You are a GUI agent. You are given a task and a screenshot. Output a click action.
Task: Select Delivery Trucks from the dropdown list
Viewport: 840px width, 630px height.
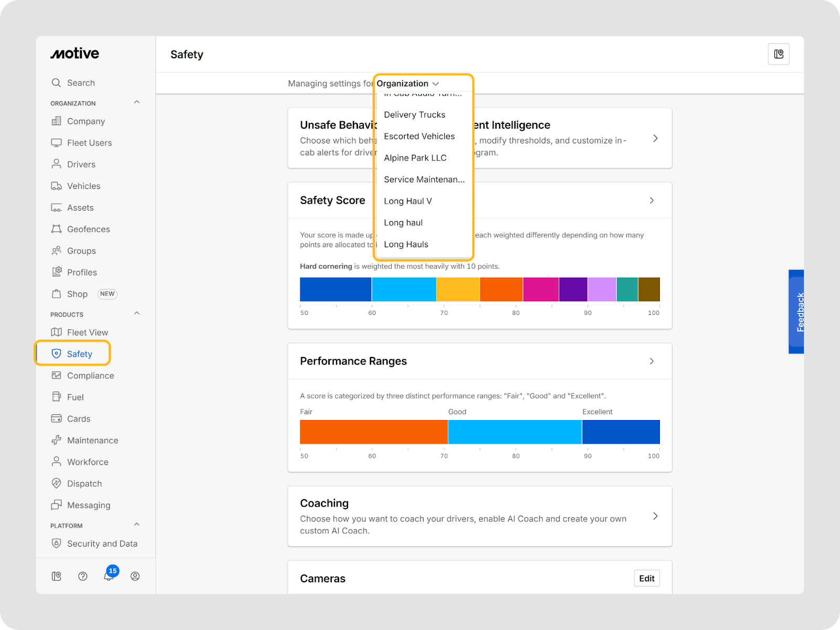[414, 115]
